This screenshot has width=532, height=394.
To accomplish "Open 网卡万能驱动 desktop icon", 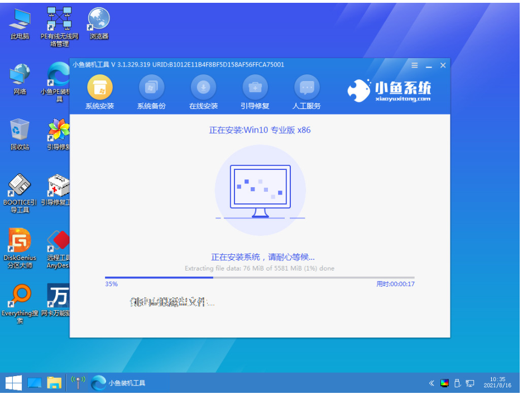I will [56, 301].
